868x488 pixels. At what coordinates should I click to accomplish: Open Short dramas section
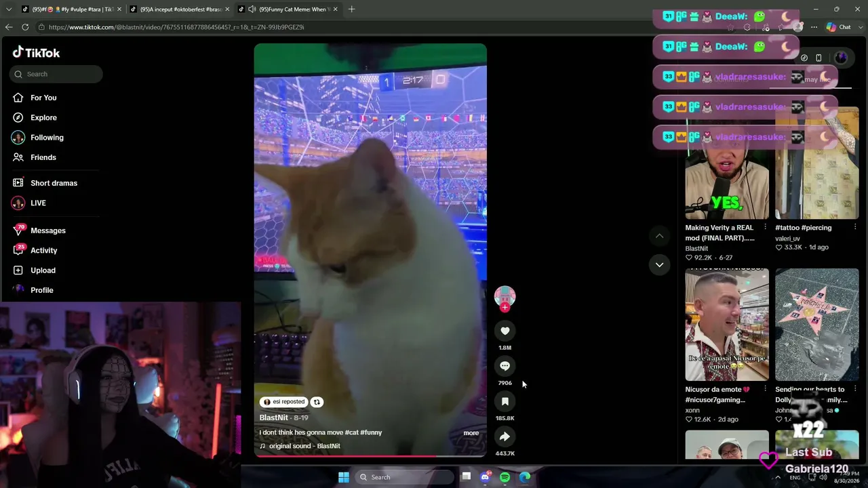click(x=54, y=183)
